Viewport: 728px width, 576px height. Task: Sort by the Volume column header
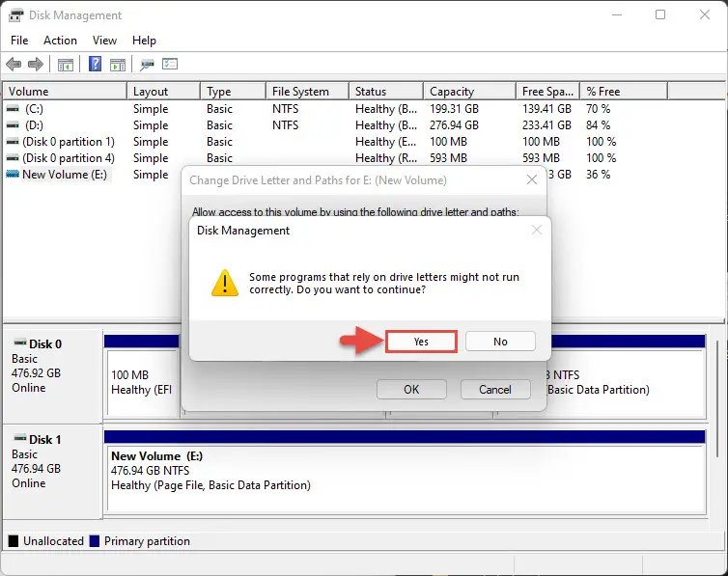pos(65,92)
